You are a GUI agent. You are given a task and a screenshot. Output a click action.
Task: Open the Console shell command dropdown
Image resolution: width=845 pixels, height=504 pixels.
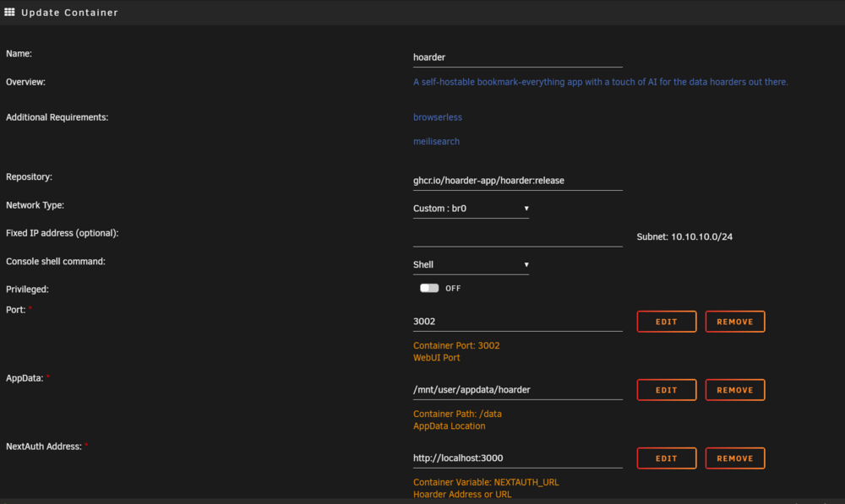pos(471,264)
